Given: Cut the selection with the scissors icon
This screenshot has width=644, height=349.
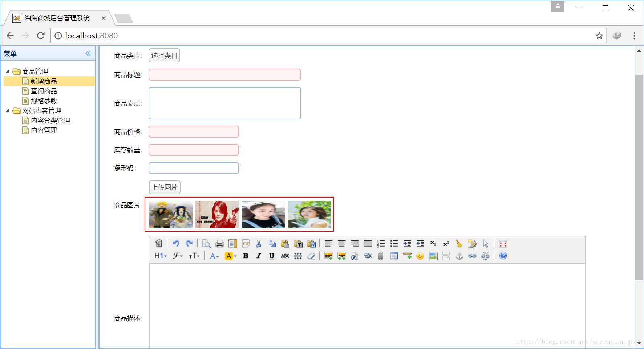Looking at the screenshot, I should (x=259, y=244).
